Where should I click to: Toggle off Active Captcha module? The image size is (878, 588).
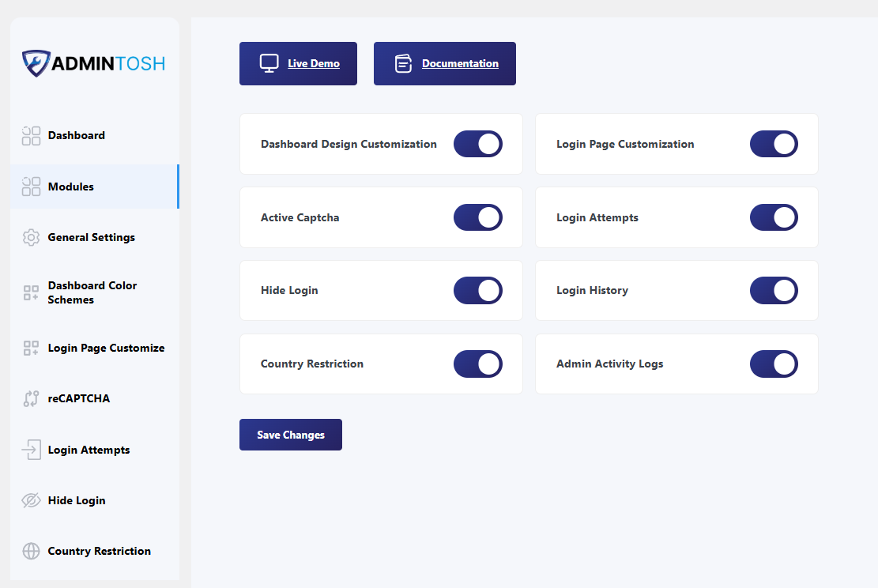click(x=477, y=217)
